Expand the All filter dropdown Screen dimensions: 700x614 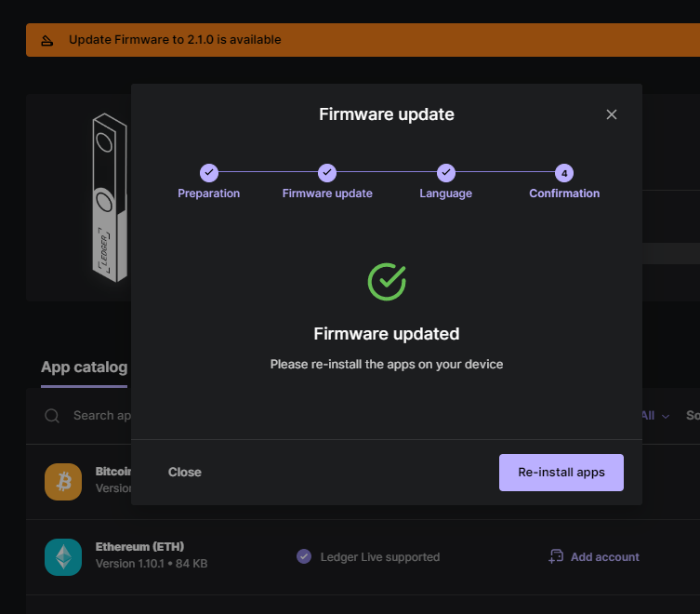656,416
